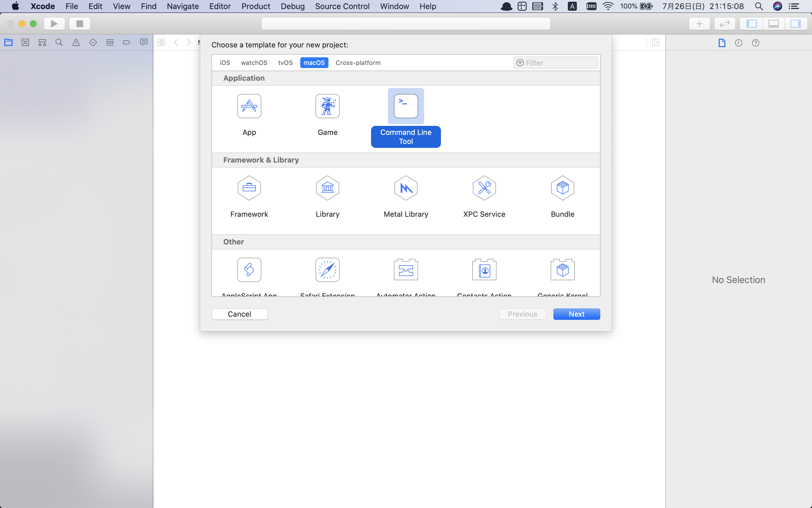Viewport: 812px width, 508px height.
Task: Click the Filter search field
Action: [x=556, y=62]
